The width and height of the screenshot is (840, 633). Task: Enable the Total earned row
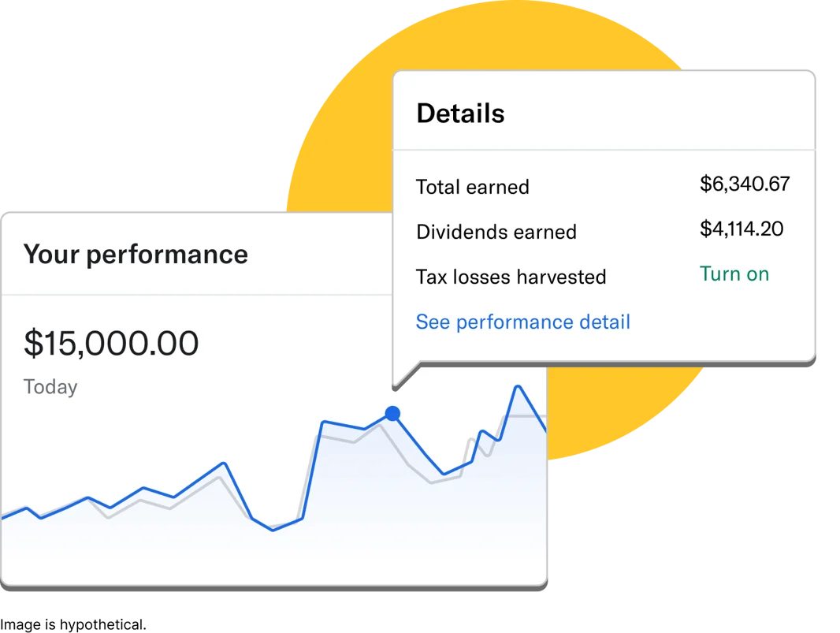(472, 187)
